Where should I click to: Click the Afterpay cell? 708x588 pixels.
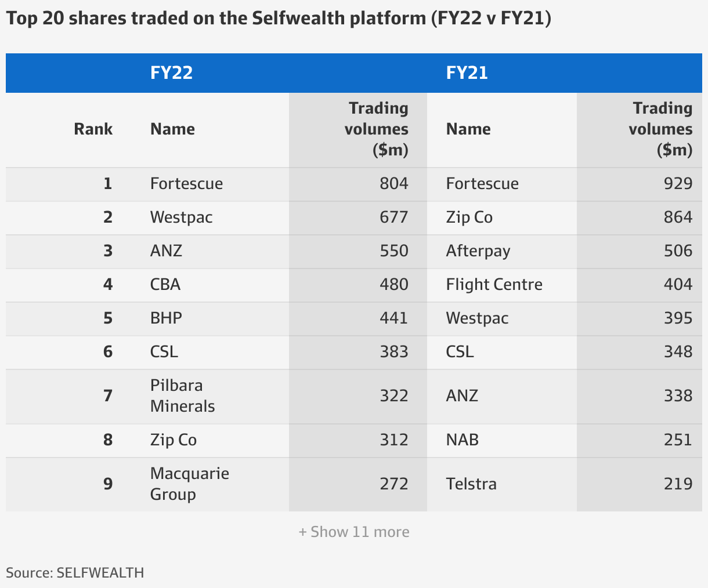478,251
